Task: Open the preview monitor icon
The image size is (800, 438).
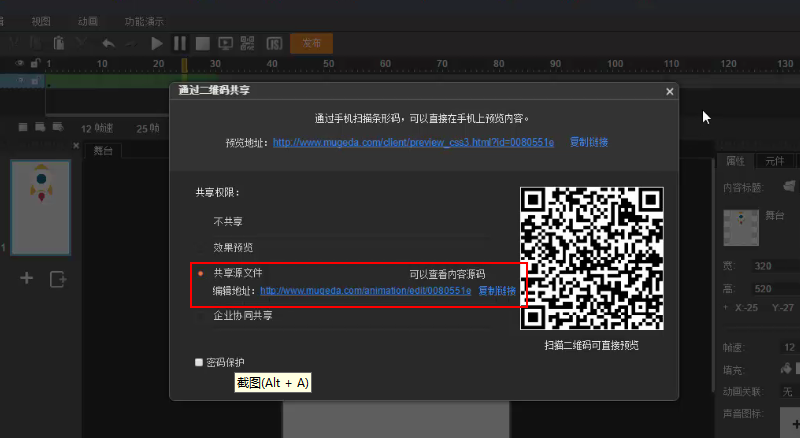Action: click(226, 43)
